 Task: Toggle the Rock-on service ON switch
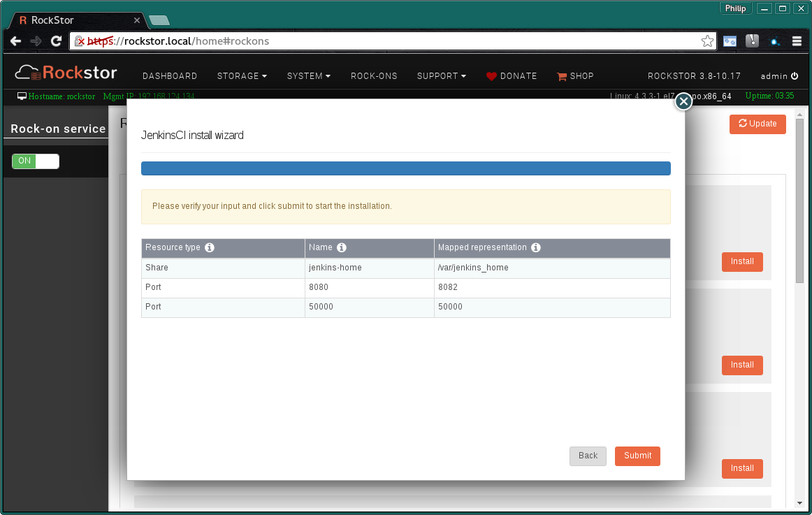click(x=35, y=161)
